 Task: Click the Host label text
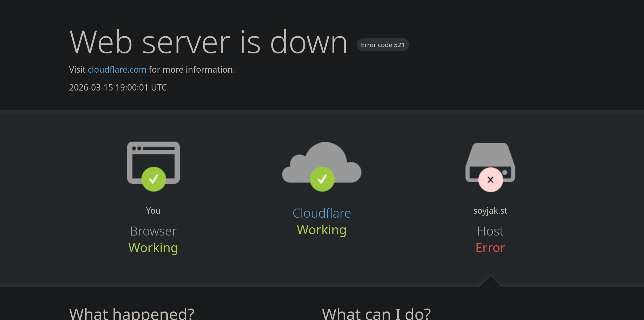click(490, 231)
